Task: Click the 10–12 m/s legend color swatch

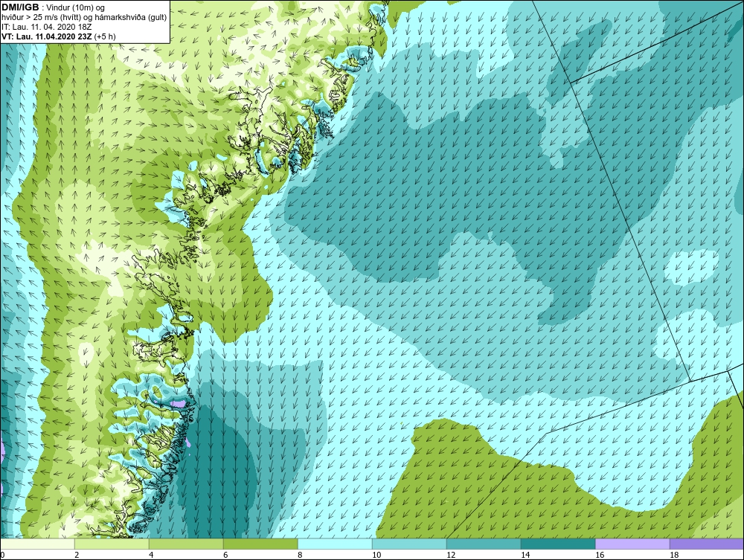Action: (409, 544)
